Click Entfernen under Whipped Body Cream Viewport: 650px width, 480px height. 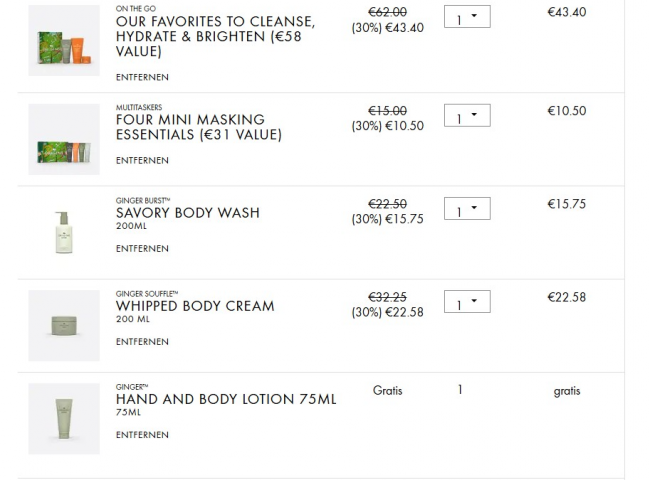[x=142, y=341]
